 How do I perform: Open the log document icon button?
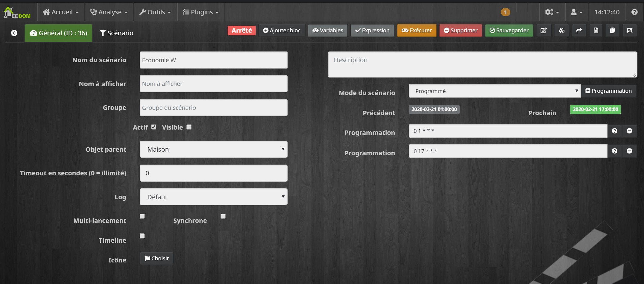(x=596, y=31)
